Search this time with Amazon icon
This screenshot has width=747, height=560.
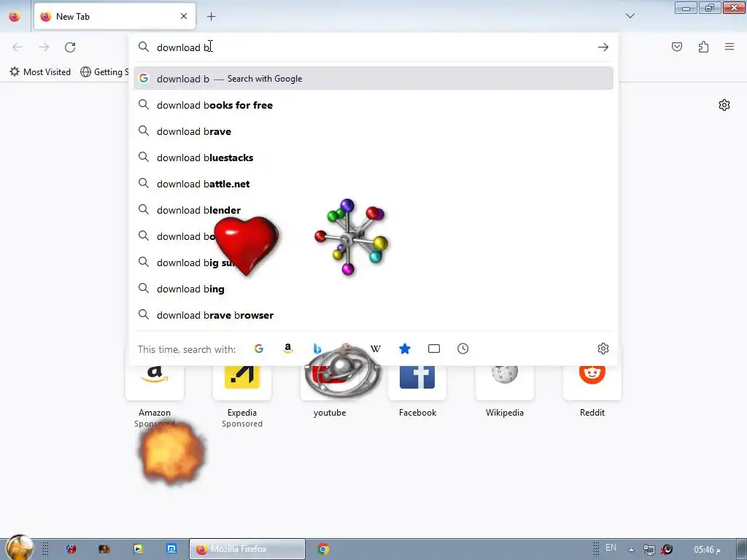(287, 349)
